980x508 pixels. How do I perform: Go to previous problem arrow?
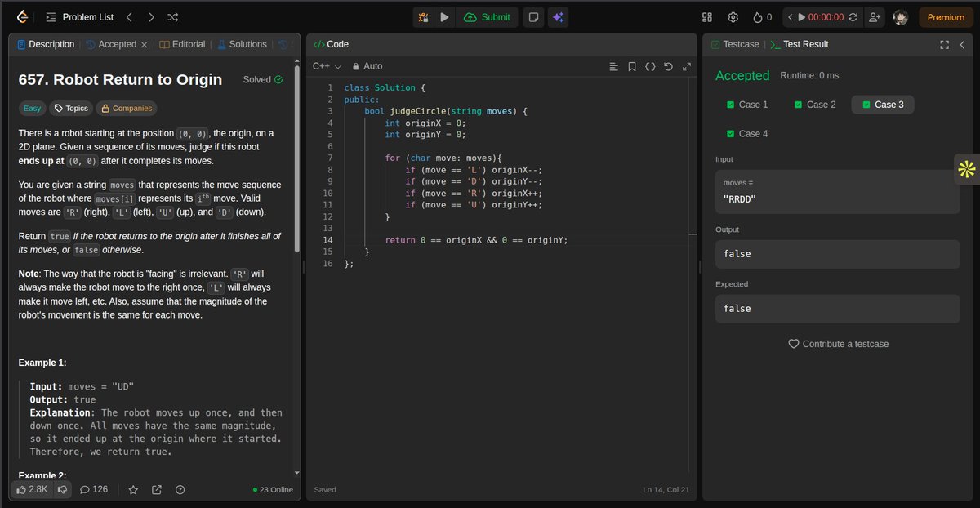click(130, 16)
